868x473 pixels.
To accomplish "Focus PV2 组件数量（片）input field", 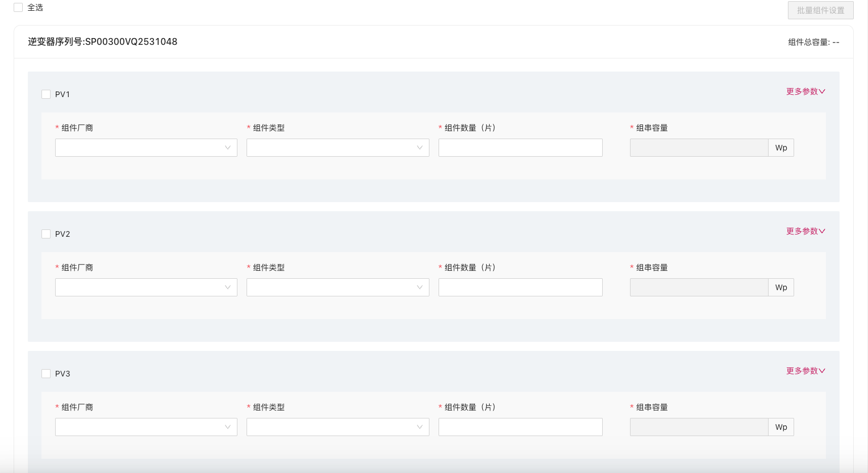I will click(x=520, y=287).
